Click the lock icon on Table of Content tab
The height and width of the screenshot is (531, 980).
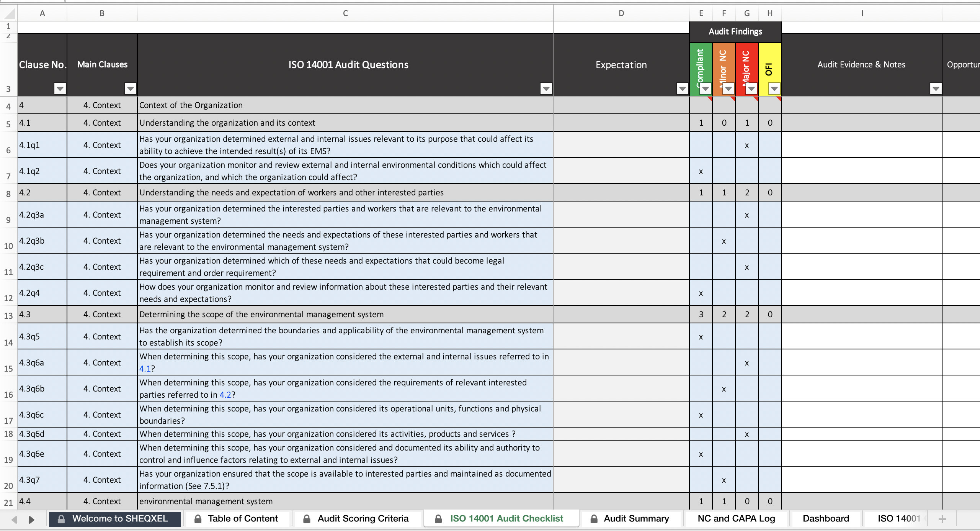[x=199, y=518]
